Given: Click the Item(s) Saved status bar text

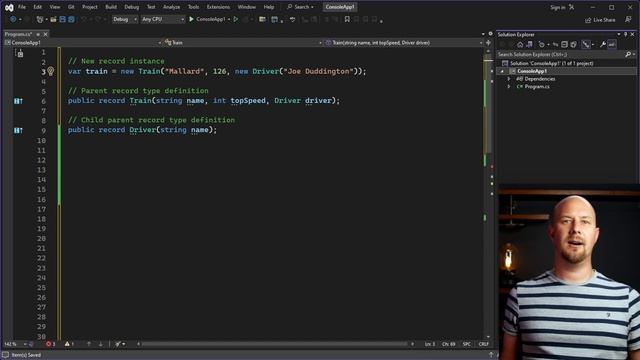Looking at the screenshot, I should (x=26, y=355).
